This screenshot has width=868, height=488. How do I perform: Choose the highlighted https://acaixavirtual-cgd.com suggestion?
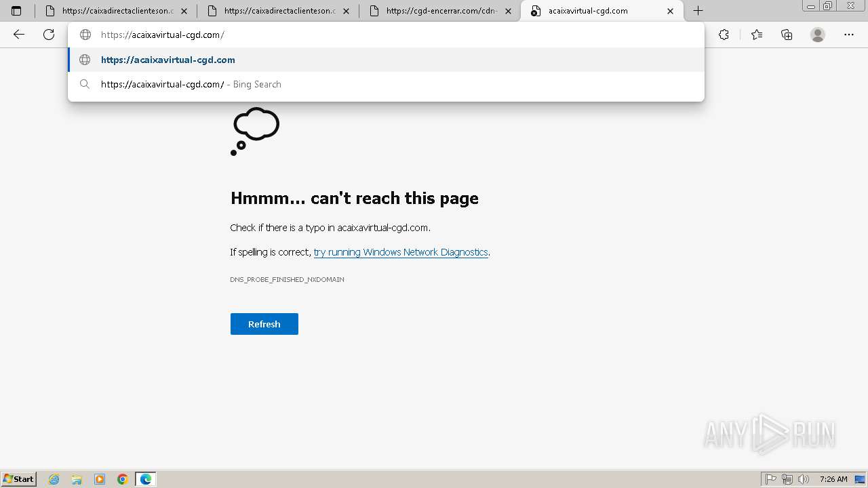click(x=387, y=60)
